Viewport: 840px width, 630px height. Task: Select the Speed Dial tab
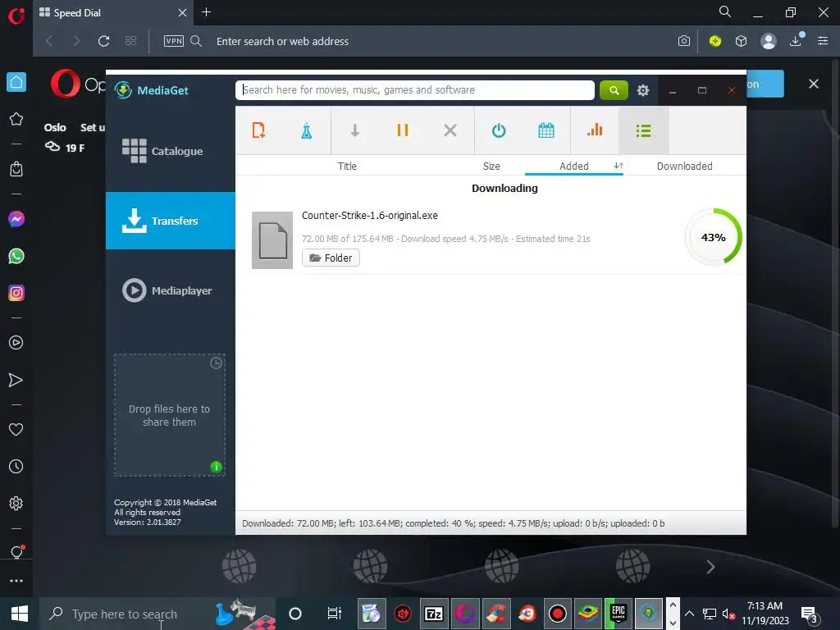[x=113, y=12]
